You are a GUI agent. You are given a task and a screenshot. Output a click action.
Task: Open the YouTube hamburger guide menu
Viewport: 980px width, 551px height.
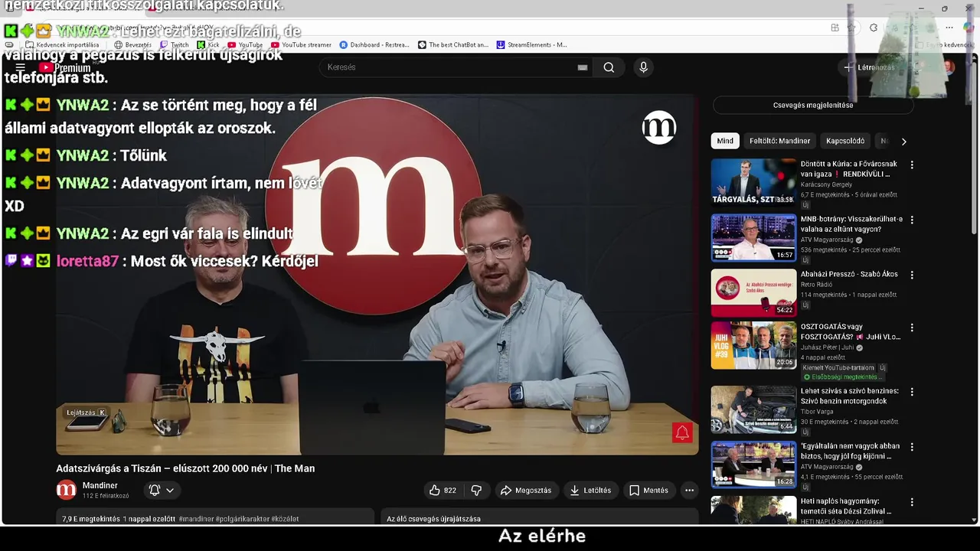(x=20, y=67)
